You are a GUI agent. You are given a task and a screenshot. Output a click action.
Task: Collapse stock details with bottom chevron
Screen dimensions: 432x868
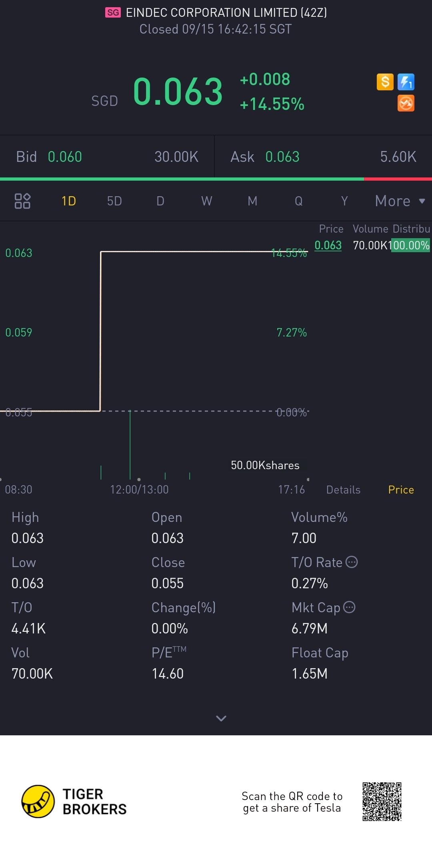coord(221,718)
